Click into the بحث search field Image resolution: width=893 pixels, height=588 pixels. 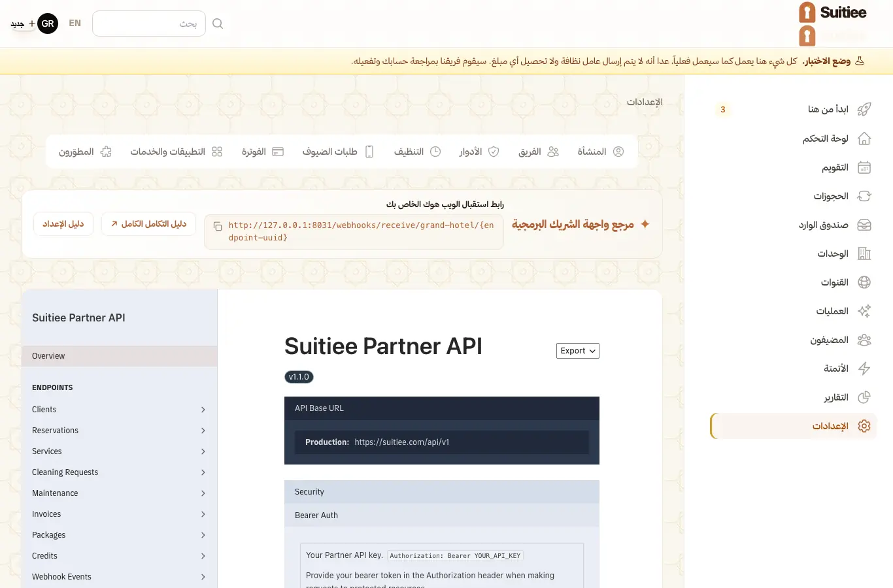(149, 24)
